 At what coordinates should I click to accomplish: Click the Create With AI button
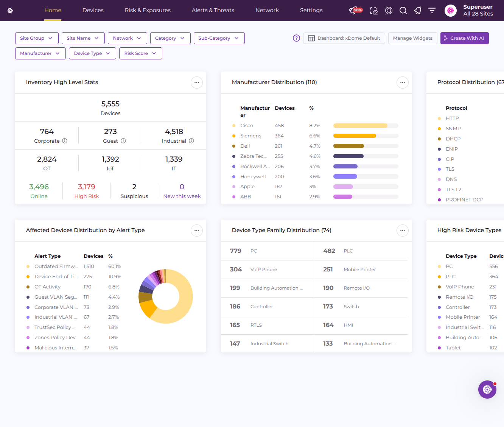[465, 38]
